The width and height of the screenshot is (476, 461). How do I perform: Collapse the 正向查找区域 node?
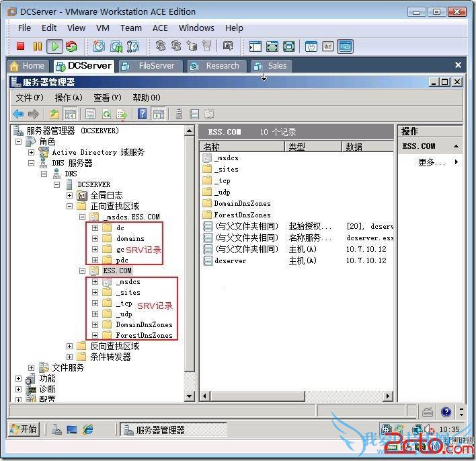point(69,207)
